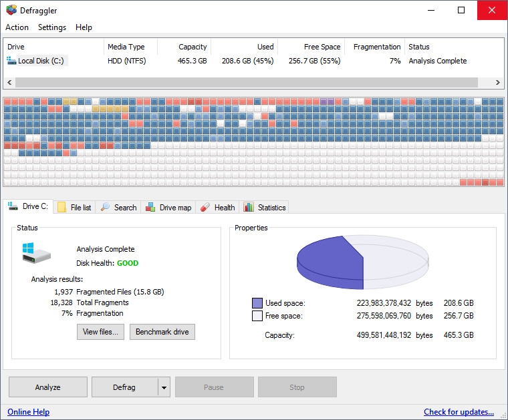Viewport: 508px width, 420px height.
Task: Click the Used space color swatch
Action: [x=257, y=303]
